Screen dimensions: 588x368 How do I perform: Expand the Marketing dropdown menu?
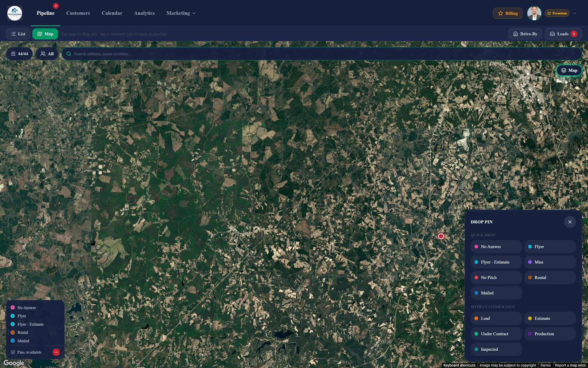click(x=181, y=13)
